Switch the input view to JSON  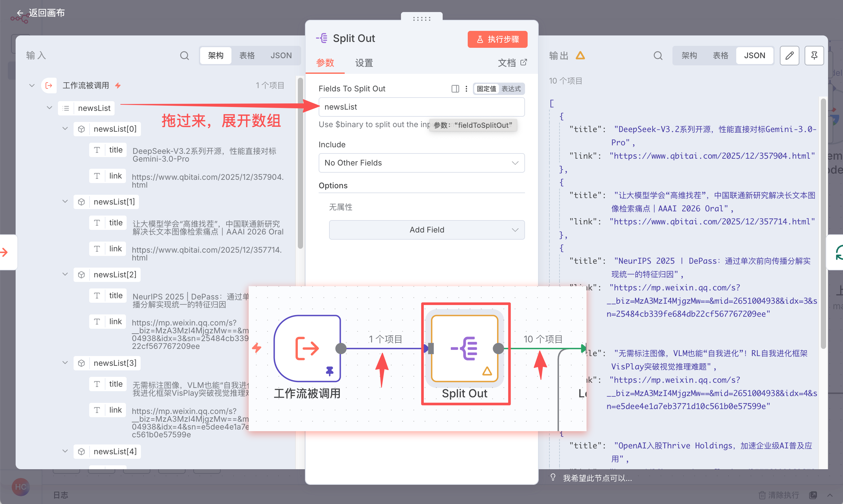click(x=281, y=55)
